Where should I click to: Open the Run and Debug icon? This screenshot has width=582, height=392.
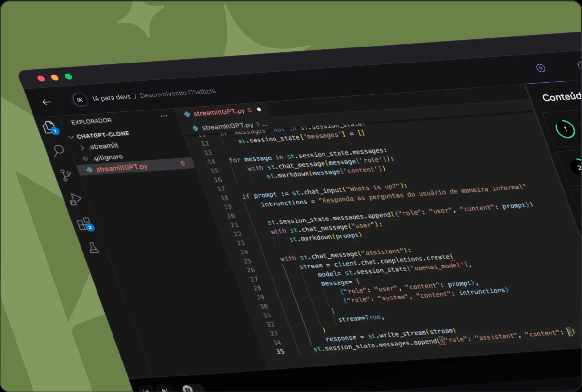click(x=75, y=199)
